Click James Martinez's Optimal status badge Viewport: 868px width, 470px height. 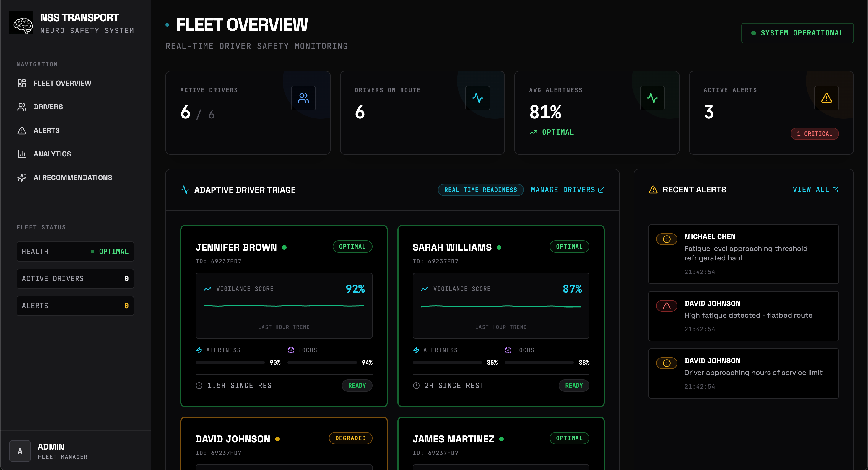(569, 438)
